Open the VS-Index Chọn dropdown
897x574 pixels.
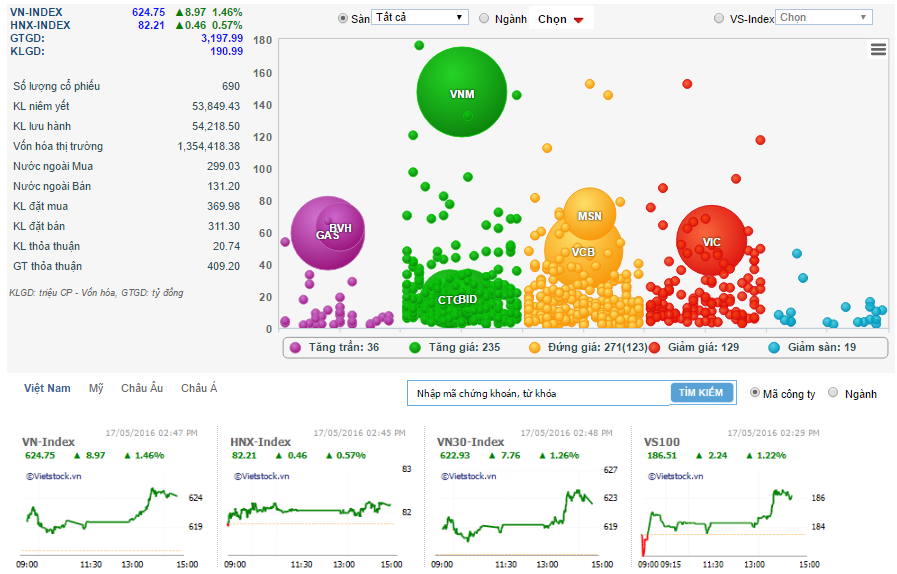pyautogui.click(x=824, y=17)
